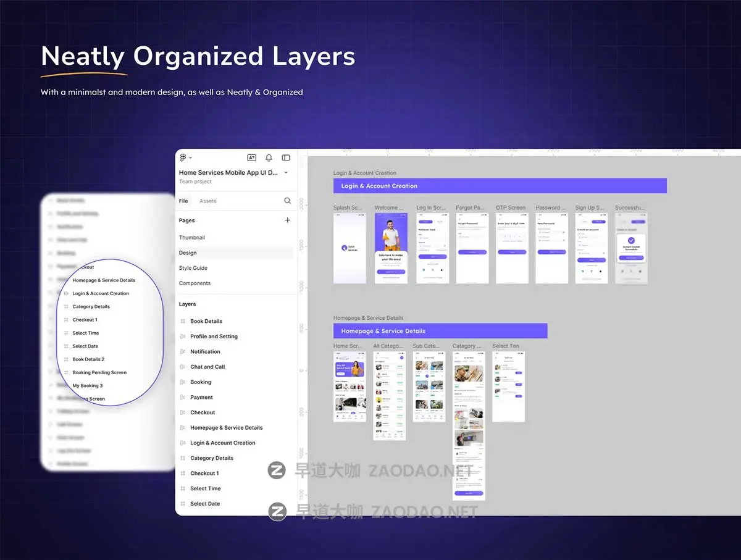Open the Components page
This screenshot has height=560, width=741.
[195, 283]
